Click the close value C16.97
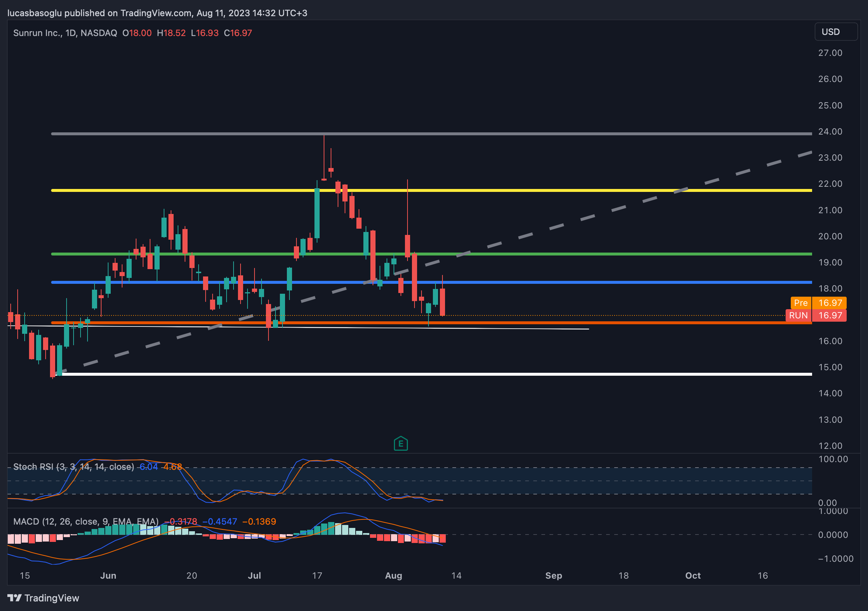Screen dimensions: 868x611 click(x=238, y=33)
